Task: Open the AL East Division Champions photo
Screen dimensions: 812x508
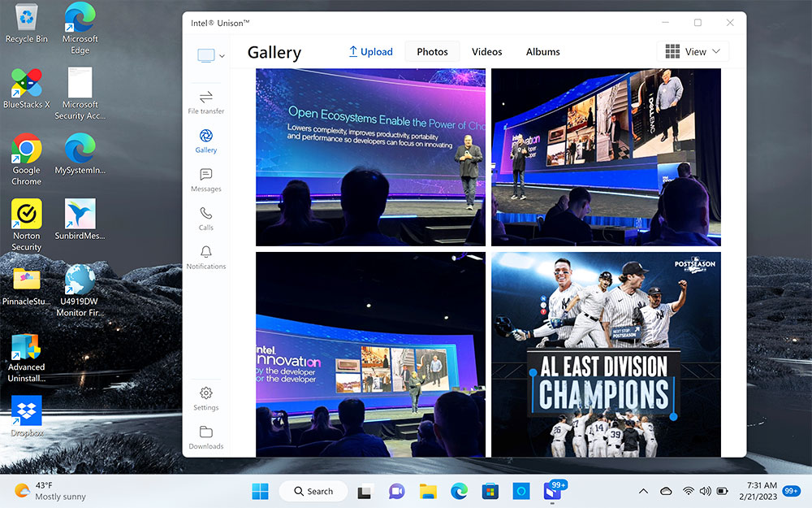Action: (x=606, y=354)
